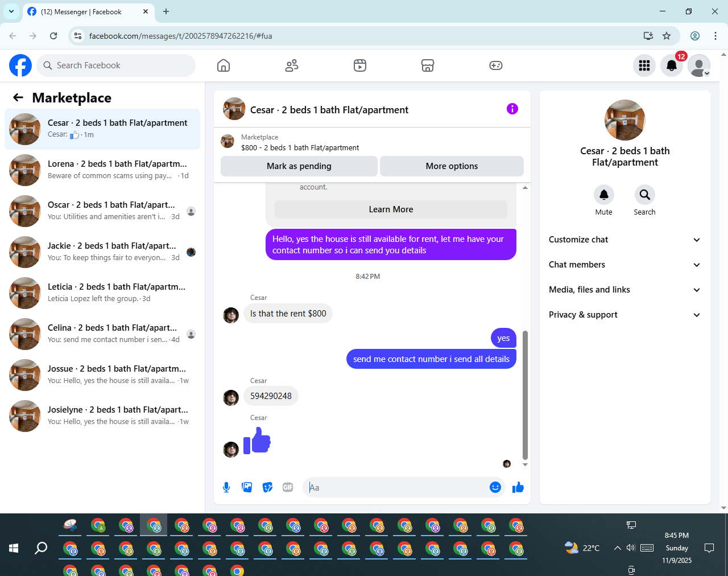Click the large group photo in right panel

[625, 120]
